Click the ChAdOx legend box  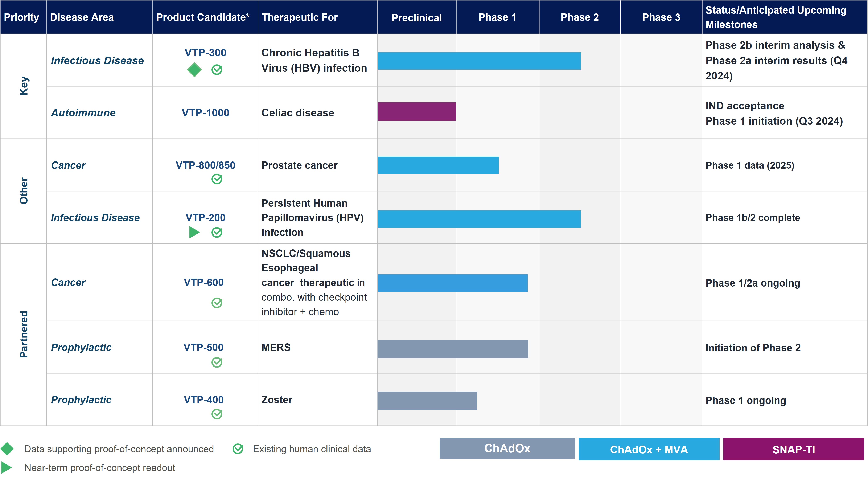point(507,448)
